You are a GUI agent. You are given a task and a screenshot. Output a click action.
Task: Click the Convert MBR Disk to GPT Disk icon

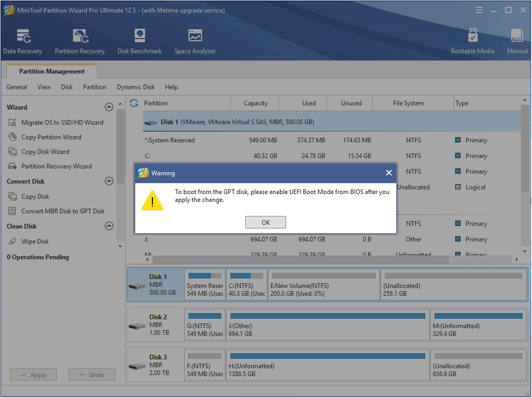click(12, 211)
